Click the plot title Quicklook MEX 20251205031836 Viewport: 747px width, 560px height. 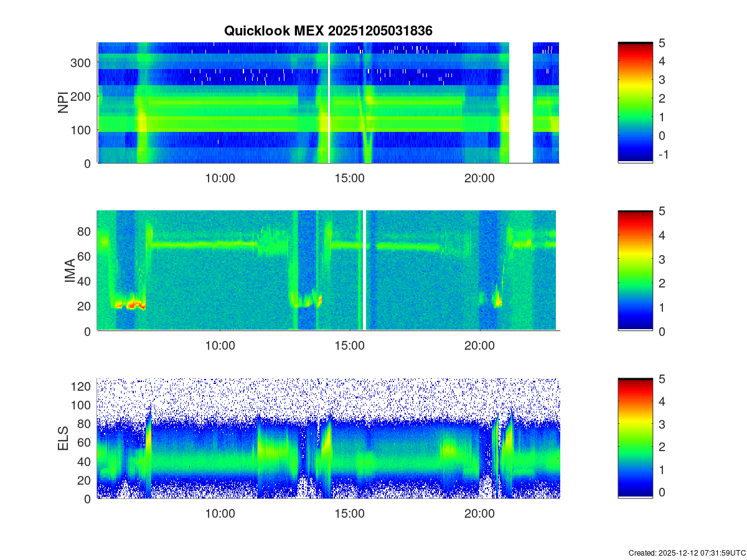(x=328, y=30)
